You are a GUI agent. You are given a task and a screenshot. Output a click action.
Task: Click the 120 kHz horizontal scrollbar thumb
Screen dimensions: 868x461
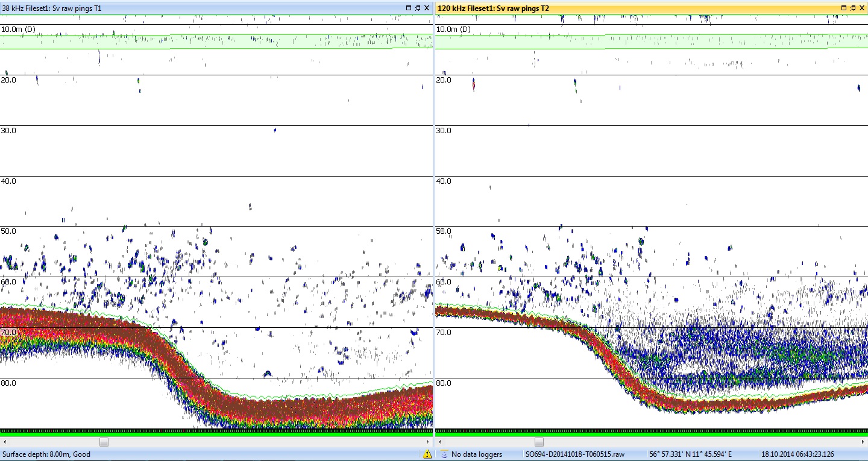click(x=540, y=442)
